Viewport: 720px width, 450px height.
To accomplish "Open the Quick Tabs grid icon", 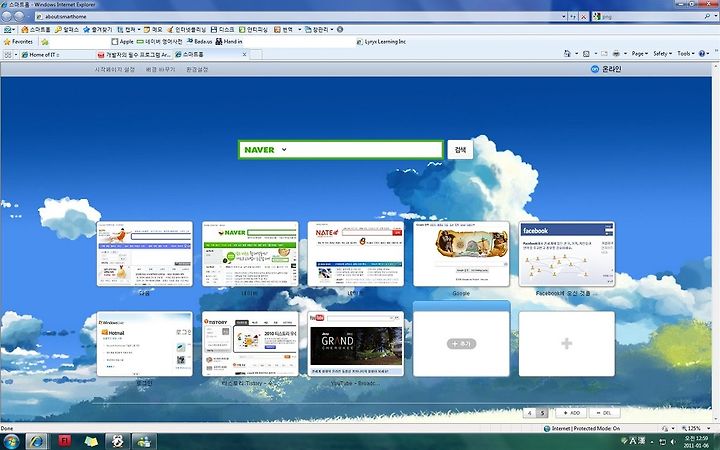I will click(x=7, y=55).
